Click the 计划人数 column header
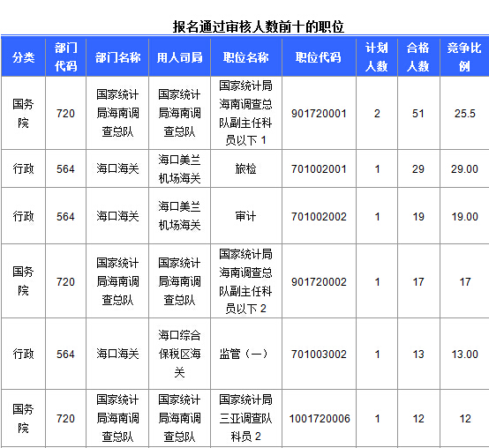489x448 pixels. point(377,57)
